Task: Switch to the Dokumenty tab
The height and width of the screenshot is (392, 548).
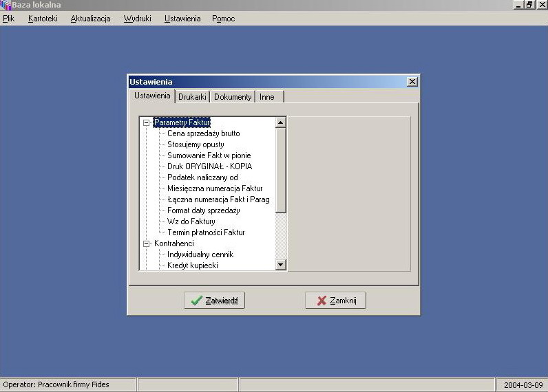Action: (233, 97)
